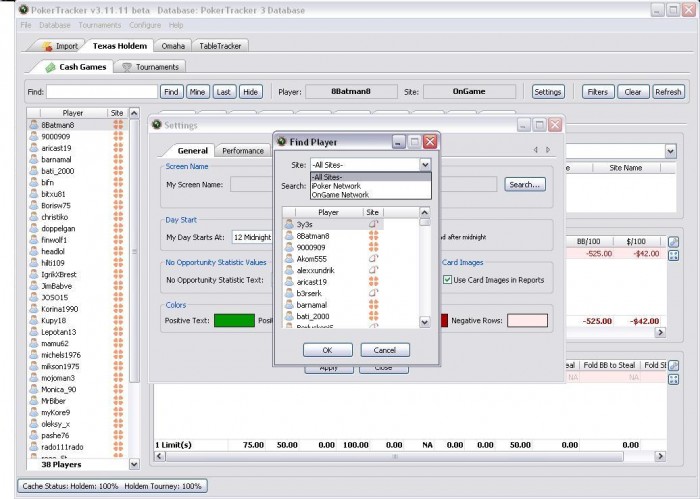Click the Last button in toolbar
Image resolution: width=700 pixels, height=499 pixels.
coord(224,92)
